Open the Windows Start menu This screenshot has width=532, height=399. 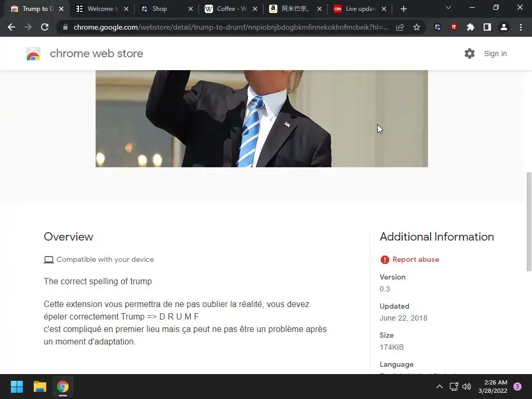pyautogui.click(x=17, y=387)
